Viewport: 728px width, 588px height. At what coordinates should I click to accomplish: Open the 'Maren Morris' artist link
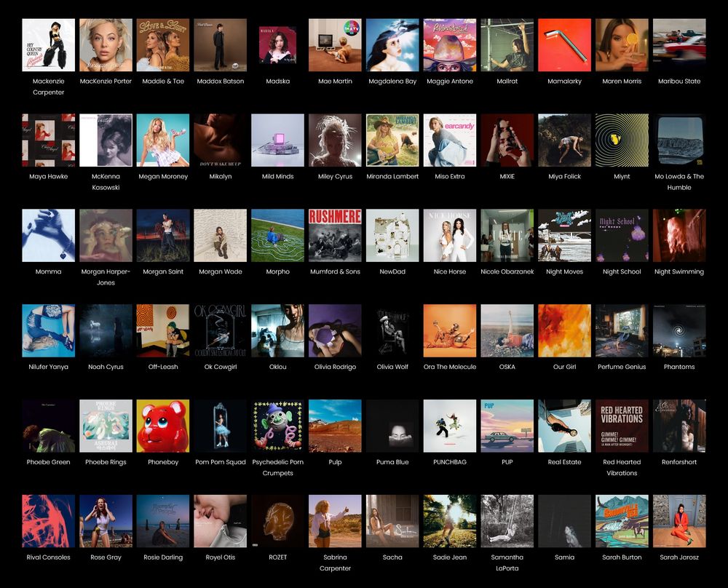click(x=622, y=82)
